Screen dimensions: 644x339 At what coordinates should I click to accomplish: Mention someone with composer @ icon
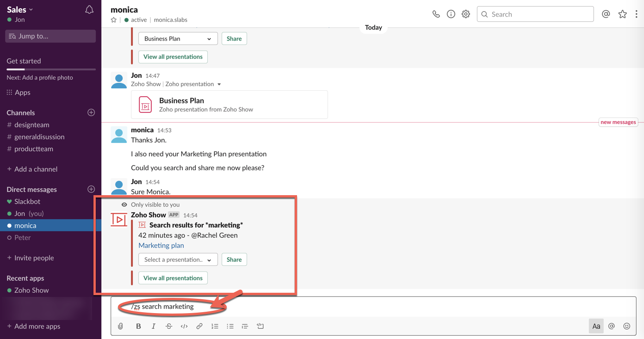[611, 326]
